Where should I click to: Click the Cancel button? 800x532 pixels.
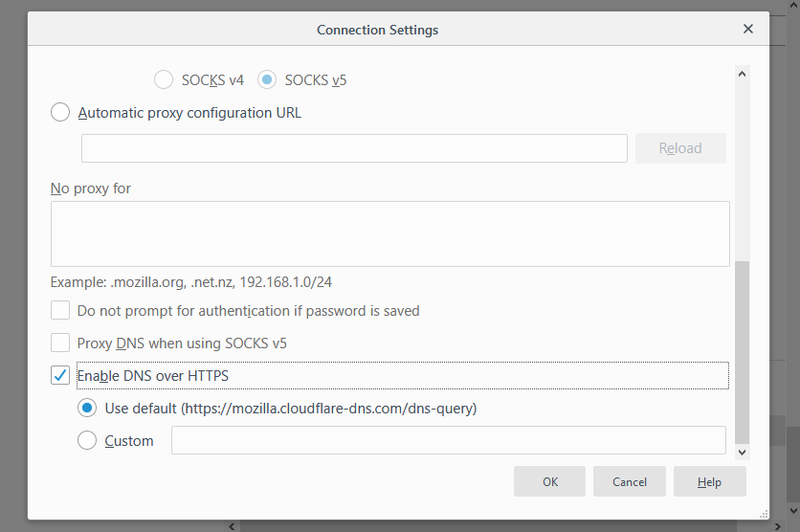click(630, 482)
